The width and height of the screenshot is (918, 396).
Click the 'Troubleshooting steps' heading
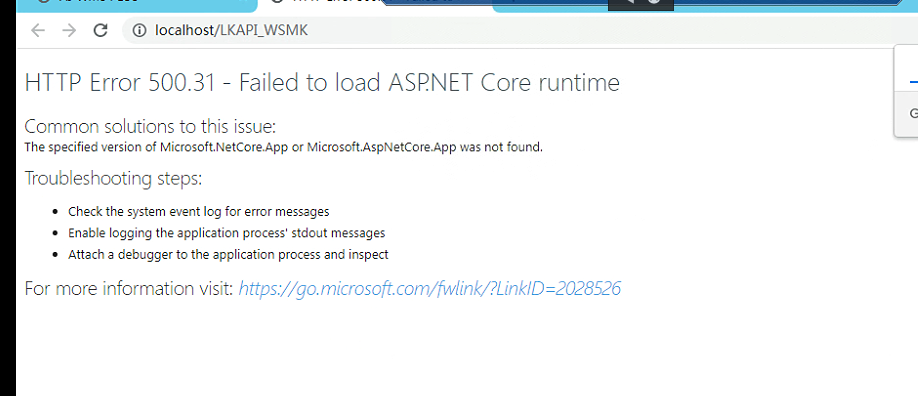[x=113, y=178]
